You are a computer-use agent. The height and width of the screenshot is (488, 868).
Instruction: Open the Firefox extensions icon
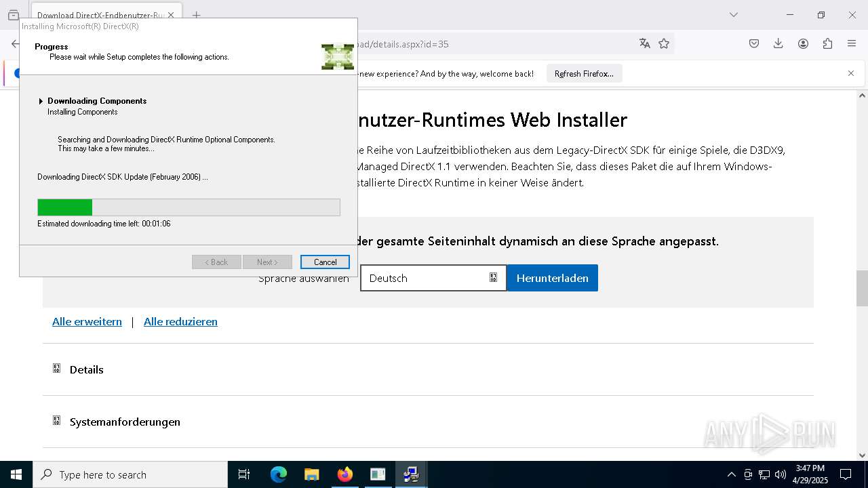tap(827, 43)
